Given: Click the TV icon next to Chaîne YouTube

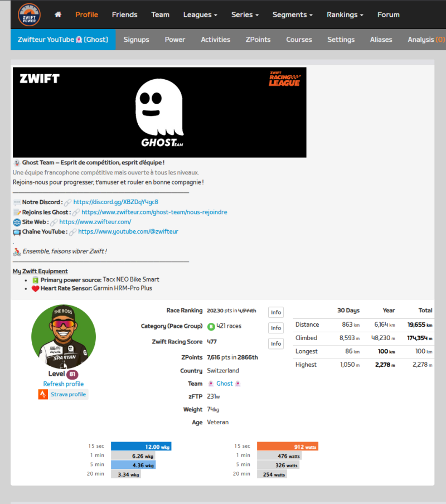Looking at the screenshot, I should [x=17, y=232].
